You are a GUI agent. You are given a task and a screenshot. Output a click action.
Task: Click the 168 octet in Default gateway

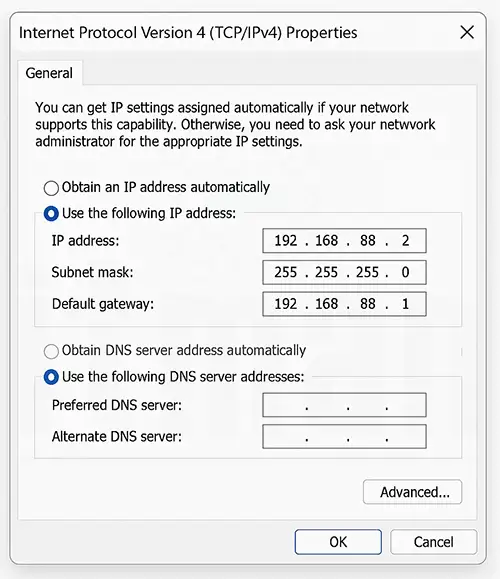(326, 304)
